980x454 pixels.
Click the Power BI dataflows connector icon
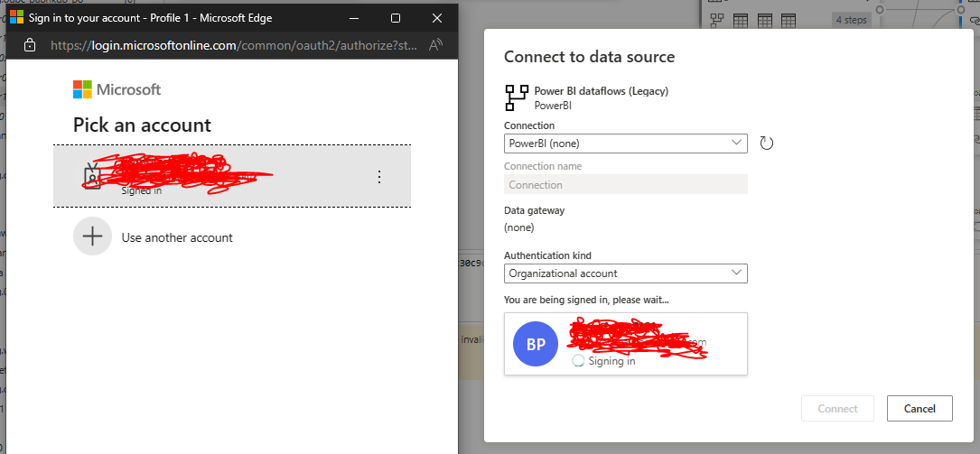coord(517,97)
